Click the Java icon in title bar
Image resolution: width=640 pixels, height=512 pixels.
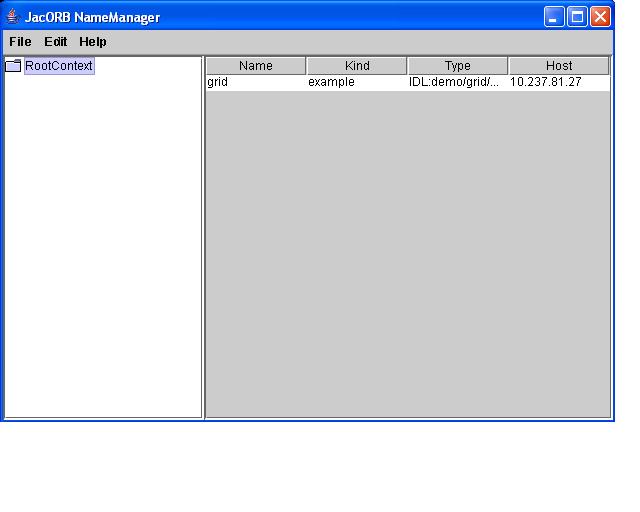(x=13, y=17)
